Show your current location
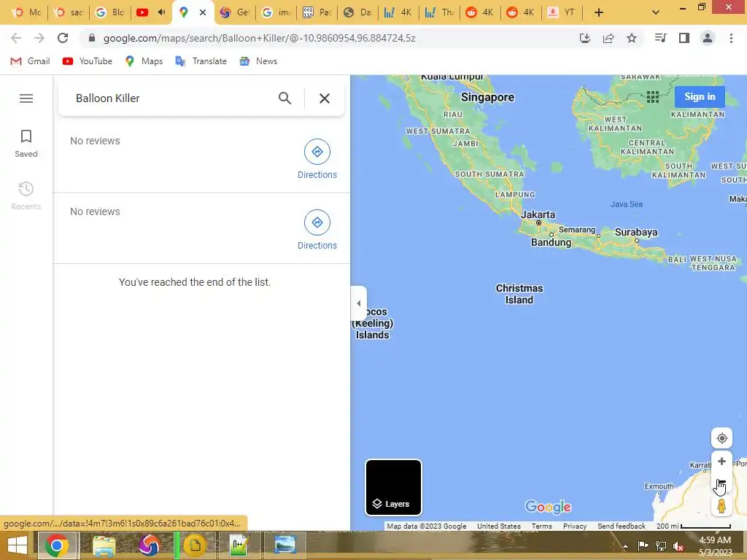The height and width of the screenshot is (560, 747). tap(721, 438)
